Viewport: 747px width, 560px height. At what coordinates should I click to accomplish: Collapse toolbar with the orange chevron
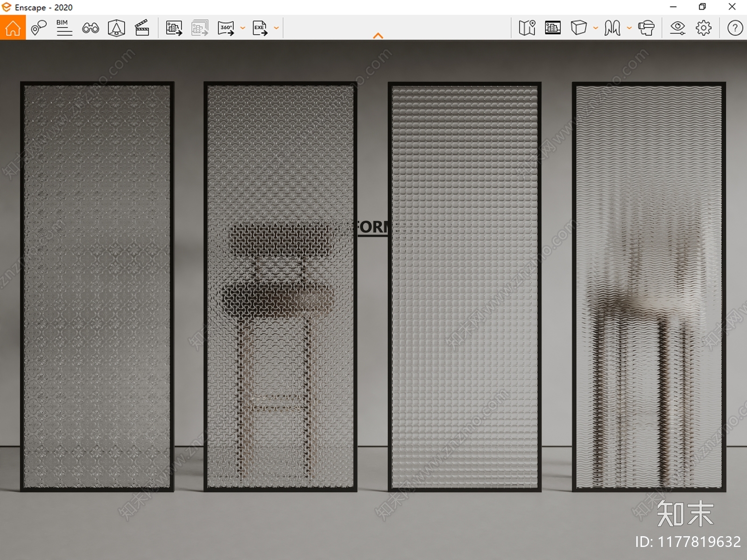(378, 36)
